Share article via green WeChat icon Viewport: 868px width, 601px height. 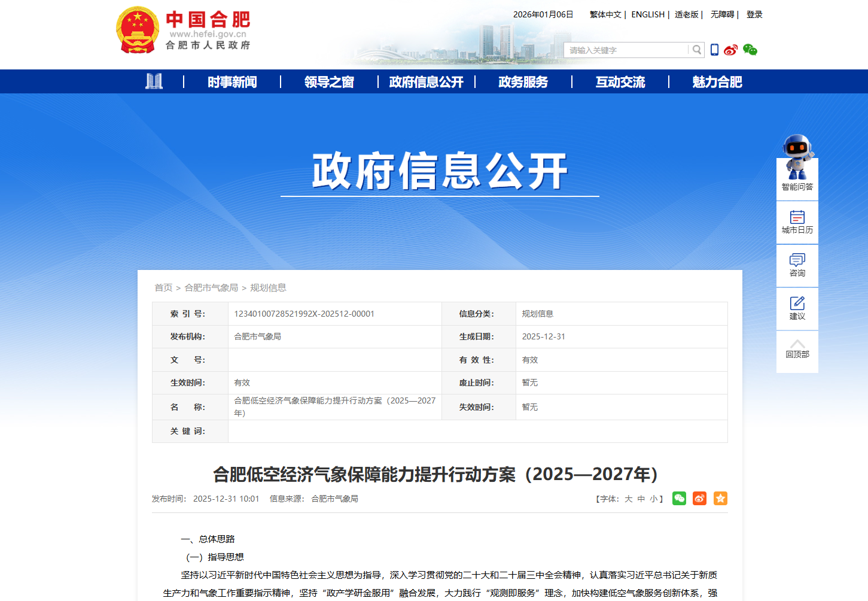click(679, 498)
